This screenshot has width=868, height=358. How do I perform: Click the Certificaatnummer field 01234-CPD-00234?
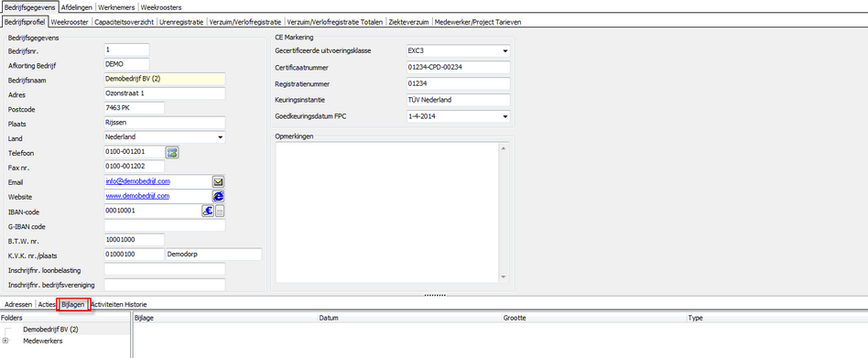pyautogui.click(x=458, y=68)
